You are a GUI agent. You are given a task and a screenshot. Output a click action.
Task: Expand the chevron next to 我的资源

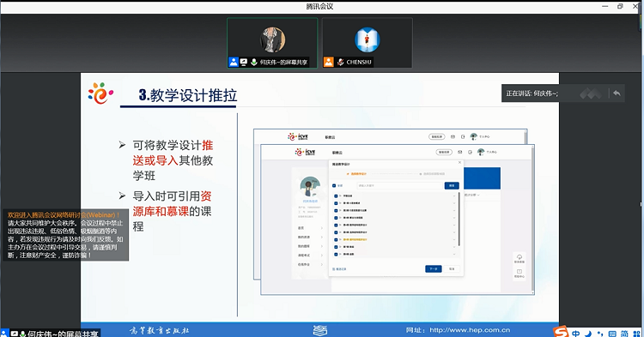pyautogui.click(x=322, y=237)
